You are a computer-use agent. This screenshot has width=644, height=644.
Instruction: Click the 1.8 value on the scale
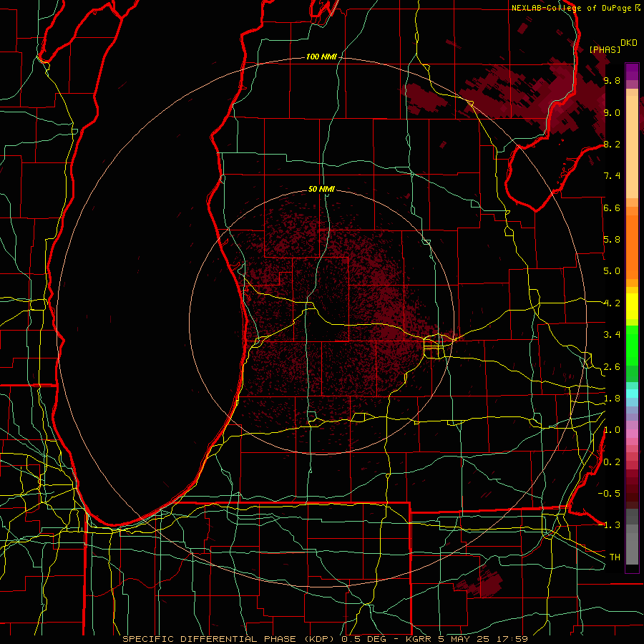click(x=612, y=399)
